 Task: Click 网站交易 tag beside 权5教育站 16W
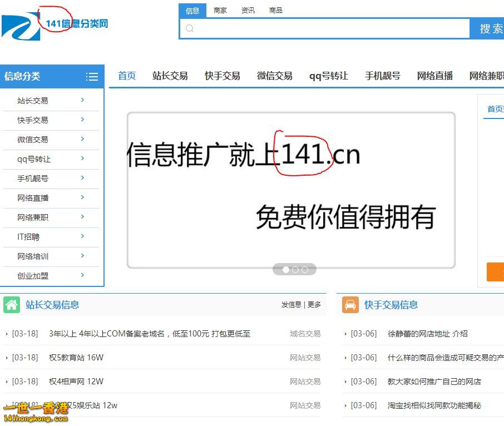[305, 358]
